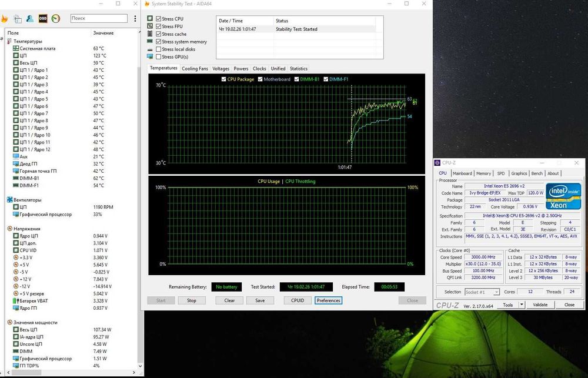Click the green gauge benchmark toolbar icon

tap(56, 18)
